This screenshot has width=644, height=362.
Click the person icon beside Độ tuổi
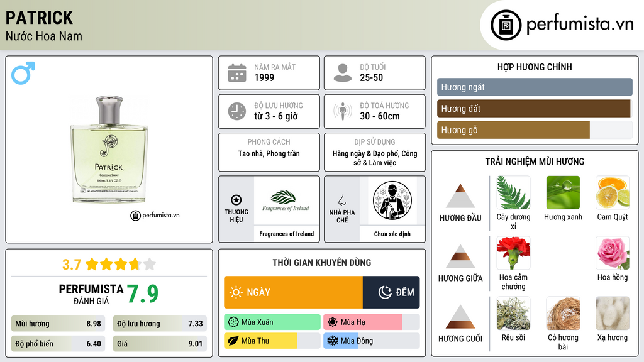click(343, 73)
